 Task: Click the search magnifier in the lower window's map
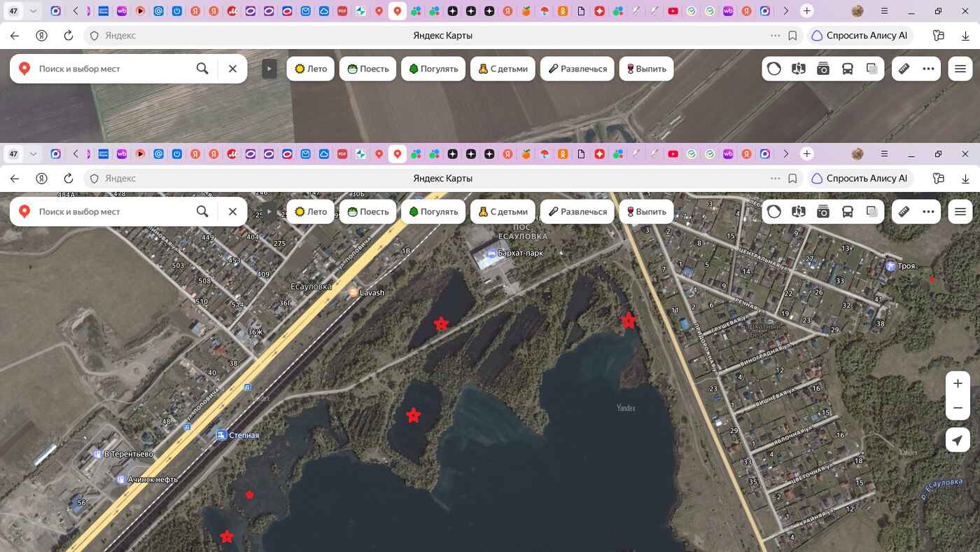pos(202,212)
